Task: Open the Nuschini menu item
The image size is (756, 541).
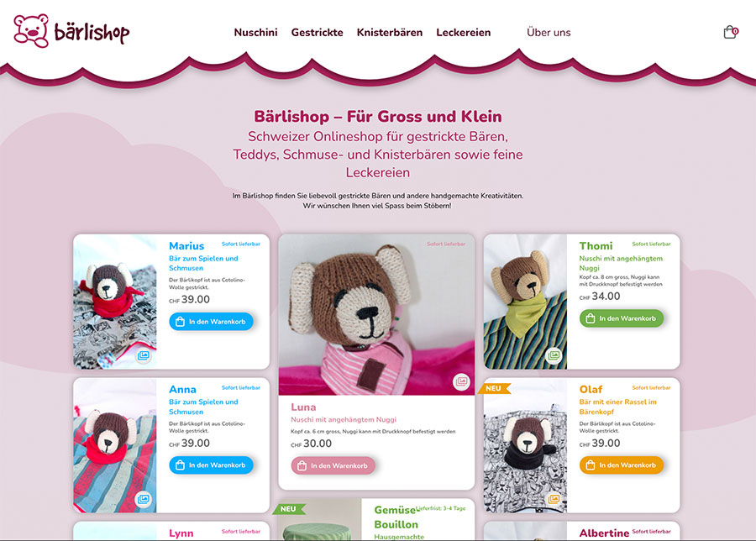Action: pos(255,32)
